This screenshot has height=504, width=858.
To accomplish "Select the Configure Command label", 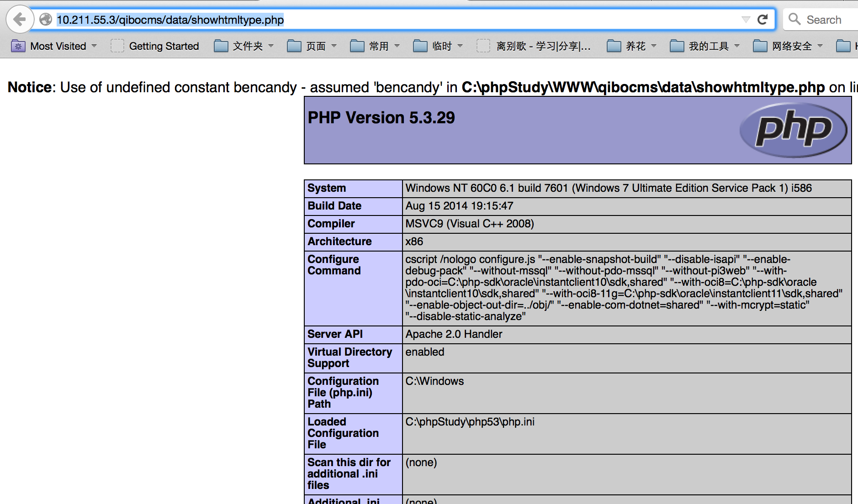I will coord(334,265).
